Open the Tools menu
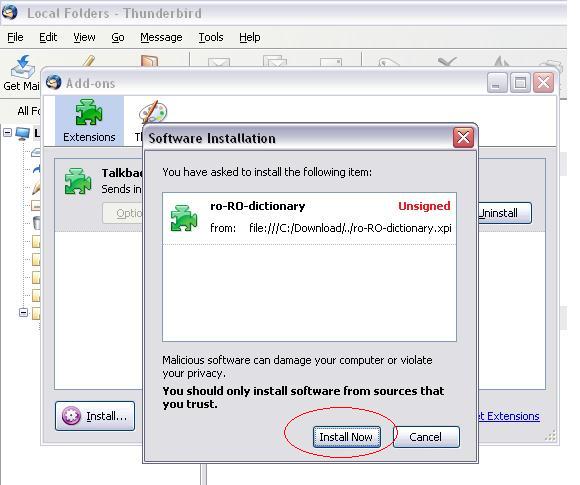 (211, 37)
